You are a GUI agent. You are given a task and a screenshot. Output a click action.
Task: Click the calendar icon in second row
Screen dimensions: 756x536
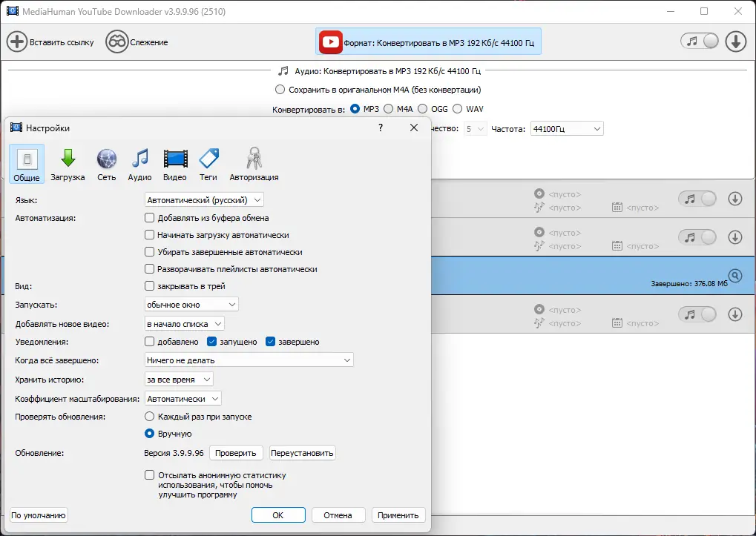point(617,245)
